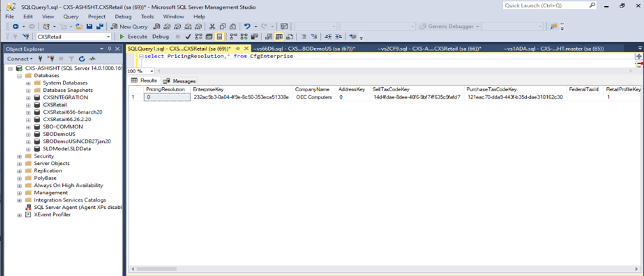This screenshot has width=644, height=276.
Task: Open the Tools menu
Action: coord(147,16)
